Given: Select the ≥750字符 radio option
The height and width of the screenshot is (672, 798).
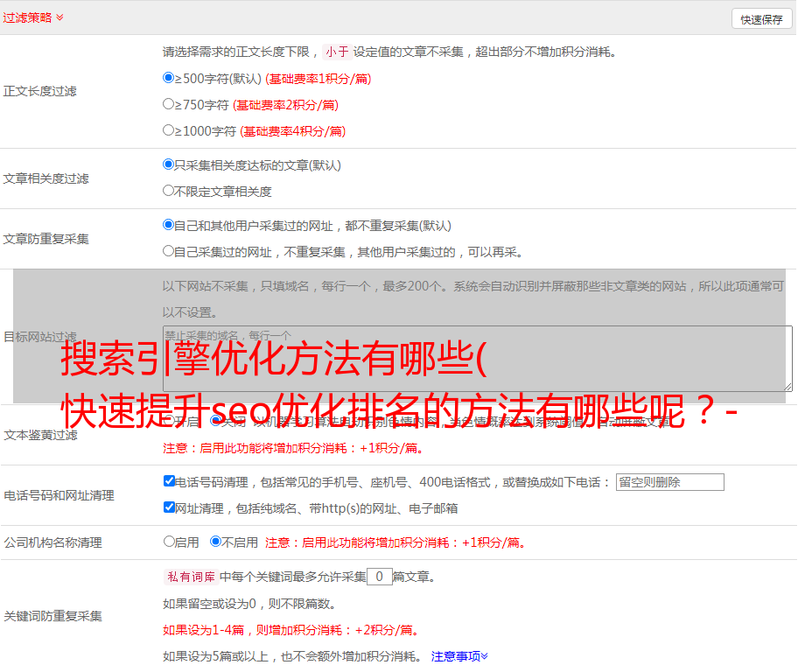Looking at the screenshot, I should [x=168, y=104].
